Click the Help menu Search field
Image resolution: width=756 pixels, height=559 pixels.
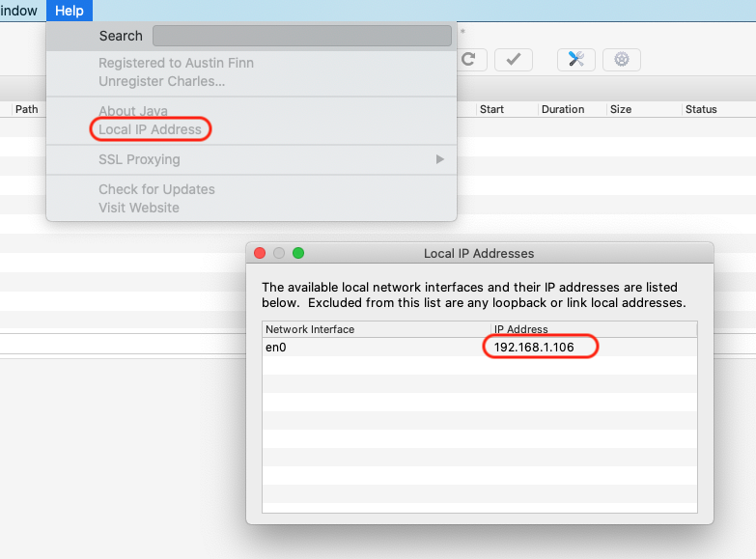pos(301,36)
